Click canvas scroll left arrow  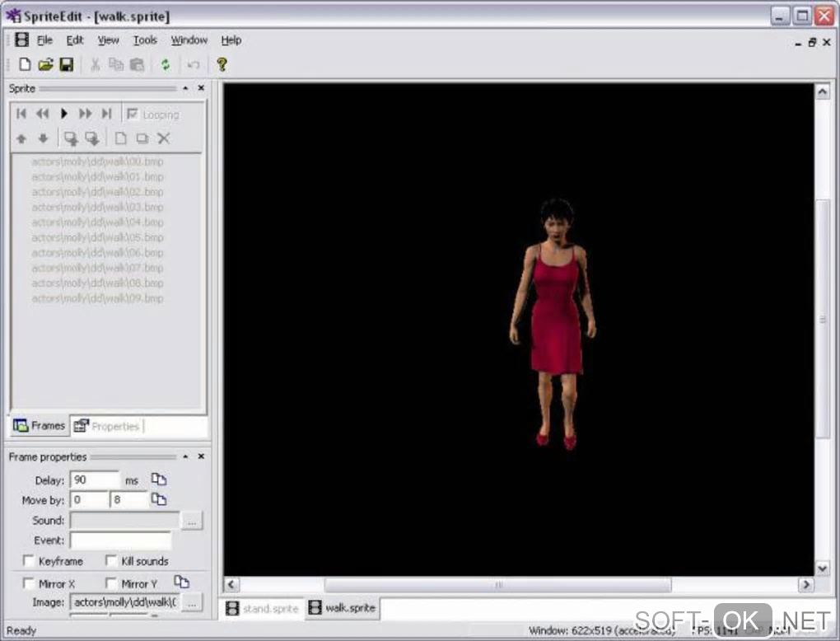click(x=231, y=585)
